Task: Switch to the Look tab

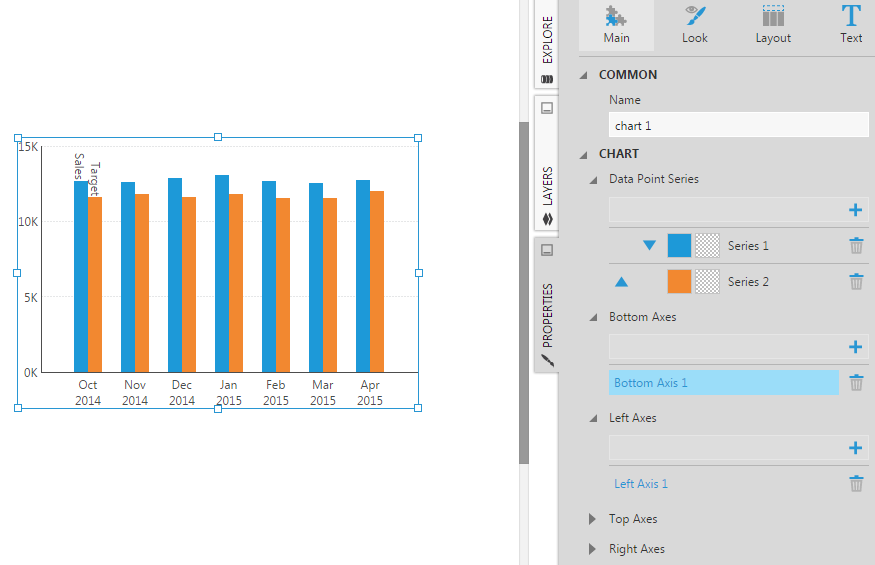Action: coord(694,25)
